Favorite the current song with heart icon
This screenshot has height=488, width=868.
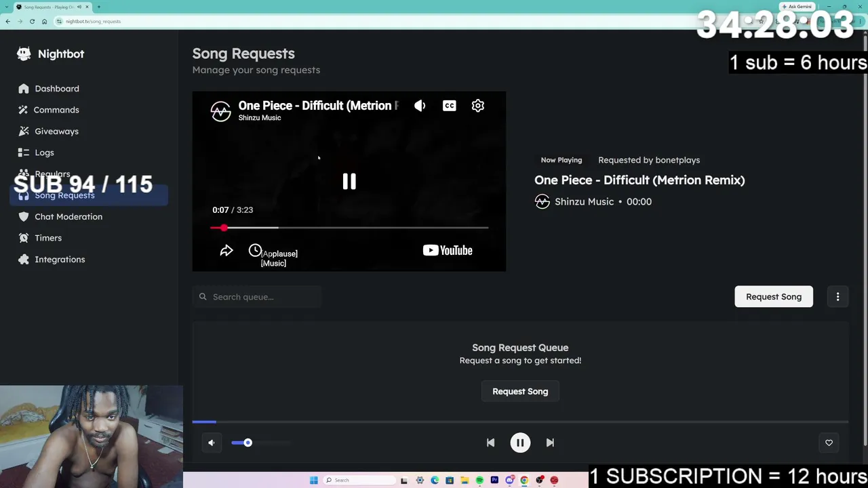click(x=829, y=443)
